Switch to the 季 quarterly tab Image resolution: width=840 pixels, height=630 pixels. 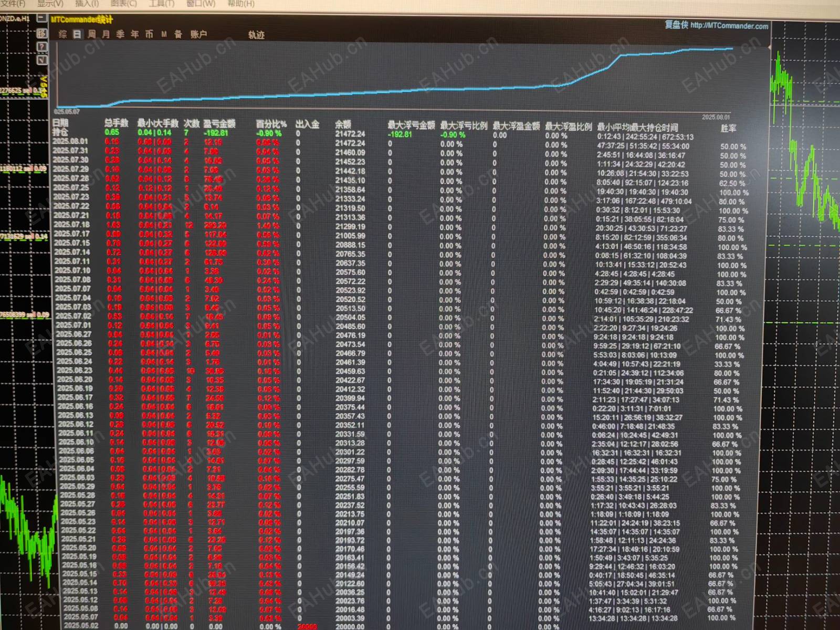click(120, 34)
